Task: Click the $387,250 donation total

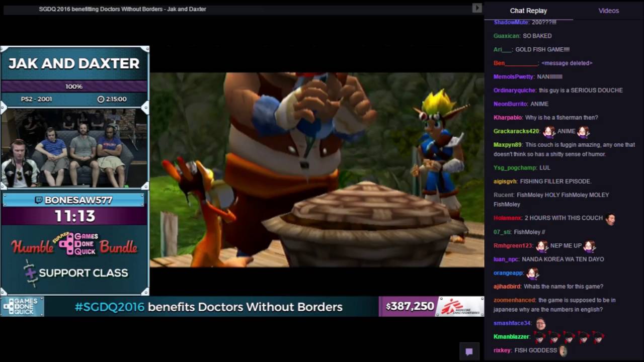Action: click(x=410, y=306)
